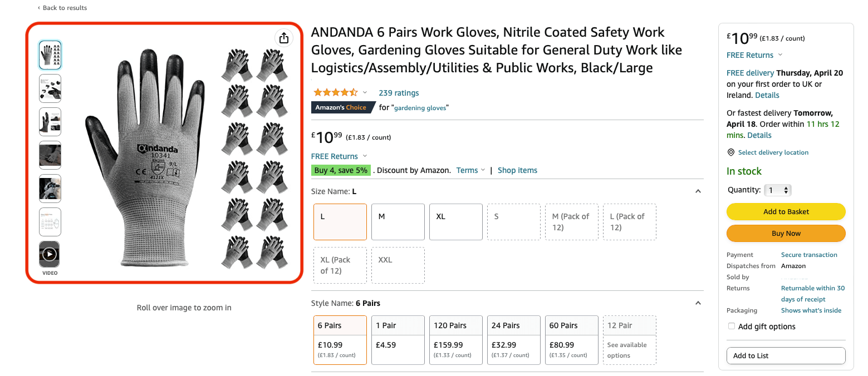Image resolution: width=868 pixels, height=376 pixels.
Task: Click the share icon on product image
Action: click(x=284, y=38)
